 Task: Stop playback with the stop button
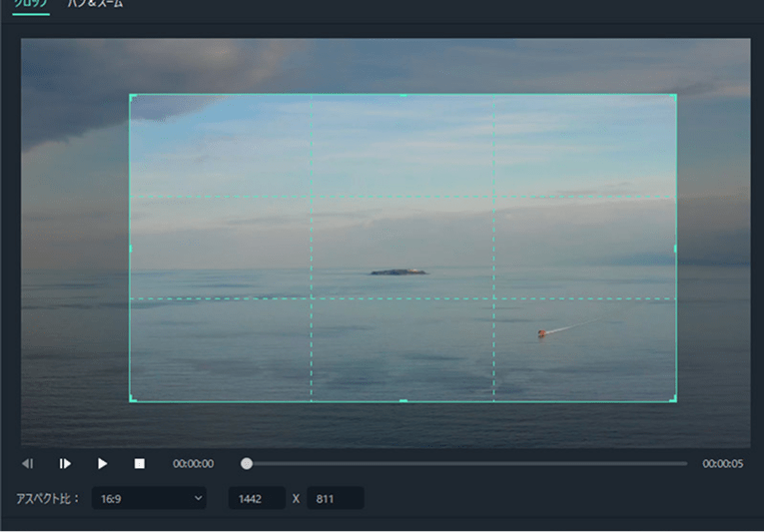pyautogui.click(x=140, y=464)
